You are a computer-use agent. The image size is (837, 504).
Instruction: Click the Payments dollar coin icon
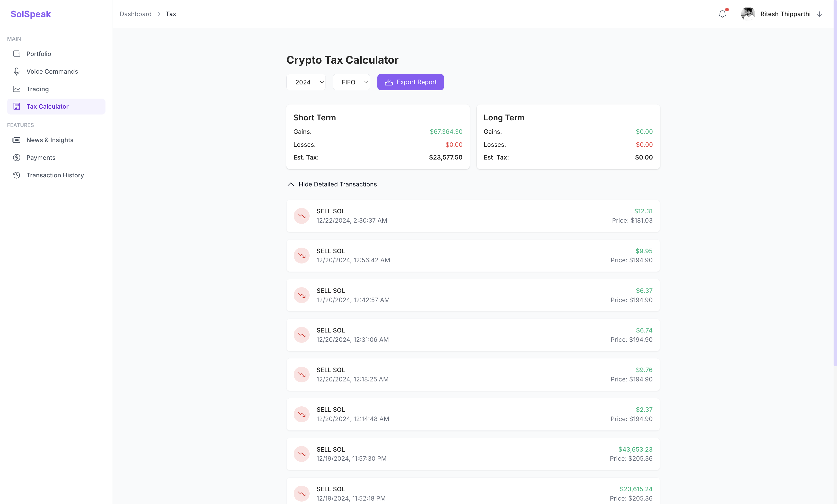(x=17, y=158)
